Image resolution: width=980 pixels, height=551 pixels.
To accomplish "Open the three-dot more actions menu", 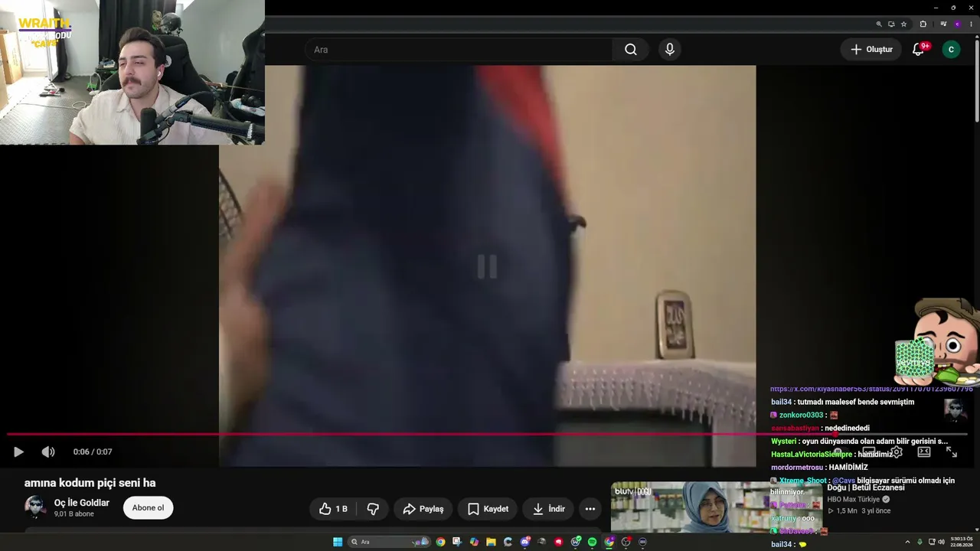I will pos(590,509).
